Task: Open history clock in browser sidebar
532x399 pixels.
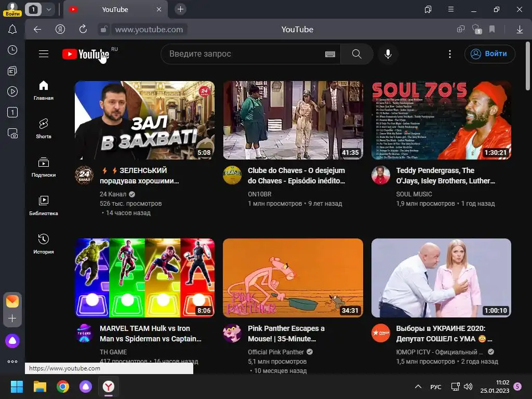Action: [12, 50]
